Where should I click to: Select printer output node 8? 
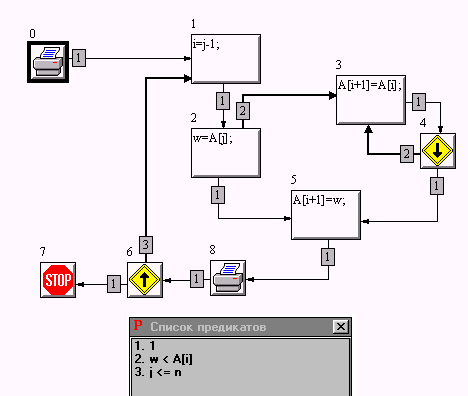[x=228, y=278]
